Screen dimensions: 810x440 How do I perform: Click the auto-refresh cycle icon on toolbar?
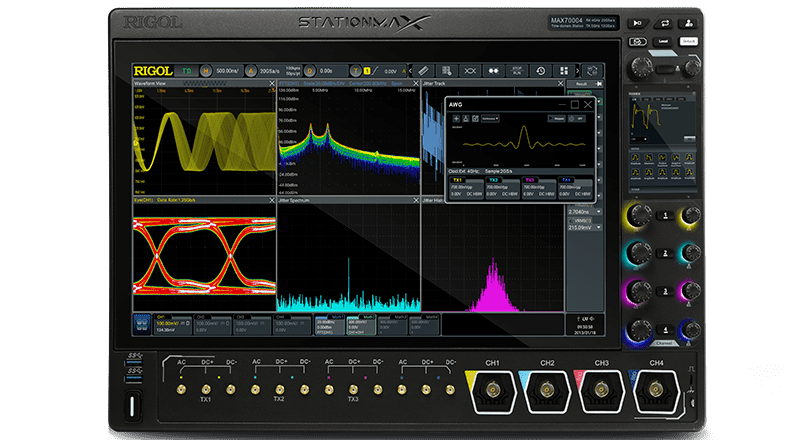coord(593,71)
